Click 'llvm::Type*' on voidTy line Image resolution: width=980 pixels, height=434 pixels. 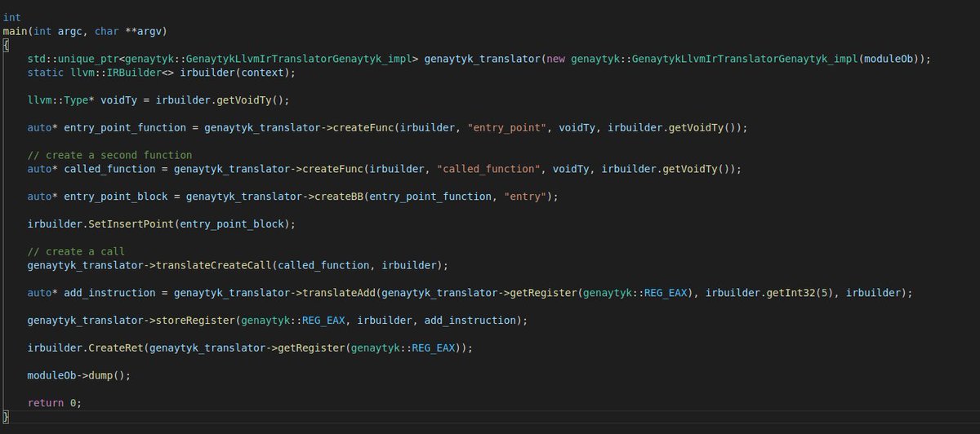[x=60, y=100]
